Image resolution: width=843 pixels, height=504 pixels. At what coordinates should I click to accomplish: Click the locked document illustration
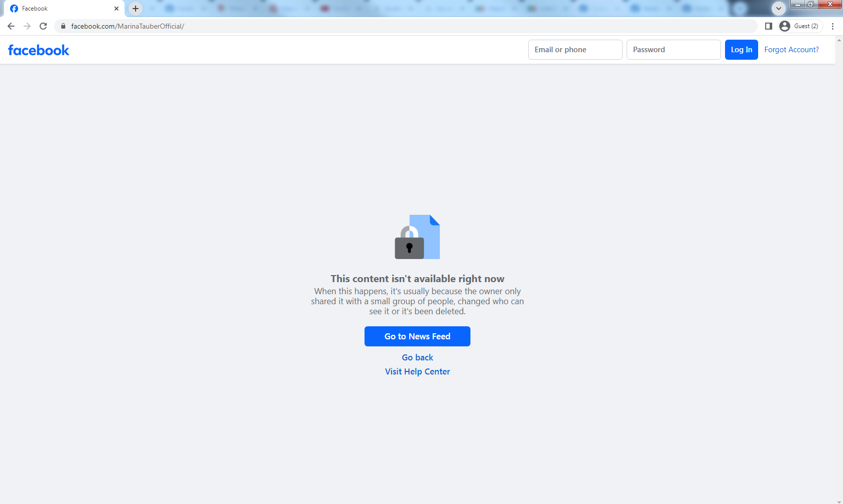coord(417,237)
